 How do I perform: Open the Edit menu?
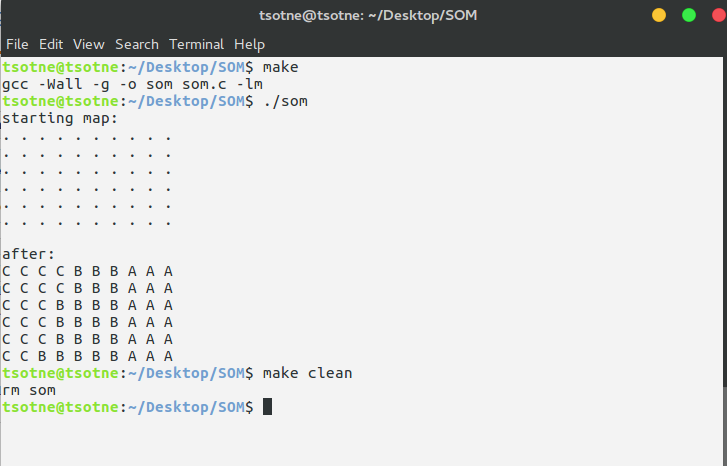point(51,44)
